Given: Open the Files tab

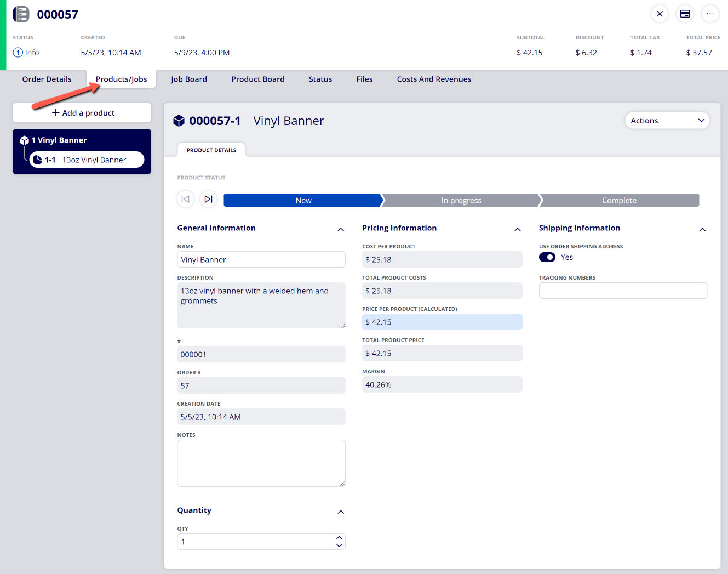Looking at the screenshot, I should 364,79.
